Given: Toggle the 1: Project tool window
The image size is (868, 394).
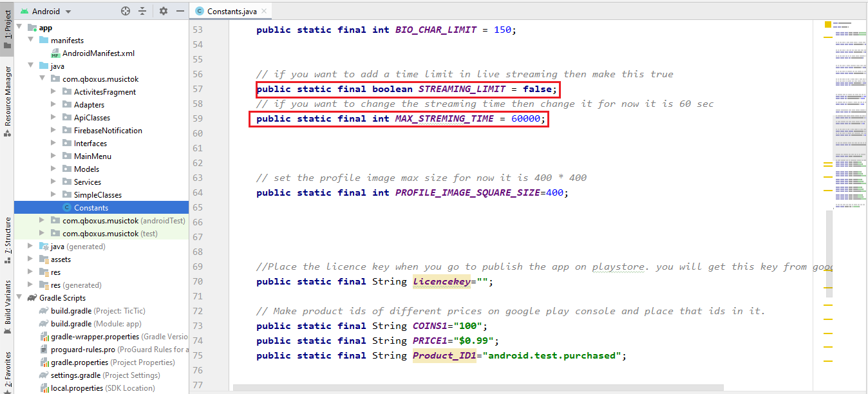Looking at the screenshot, I should (7, 24).
